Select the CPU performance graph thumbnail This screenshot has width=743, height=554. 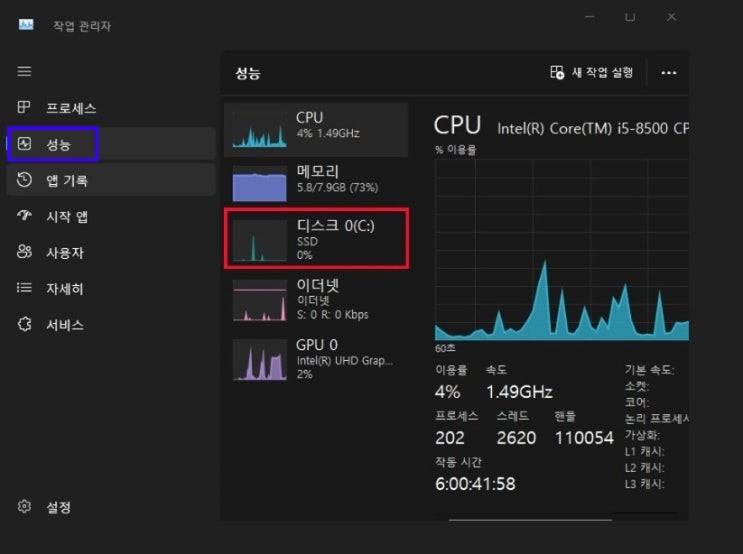[259, 130]
